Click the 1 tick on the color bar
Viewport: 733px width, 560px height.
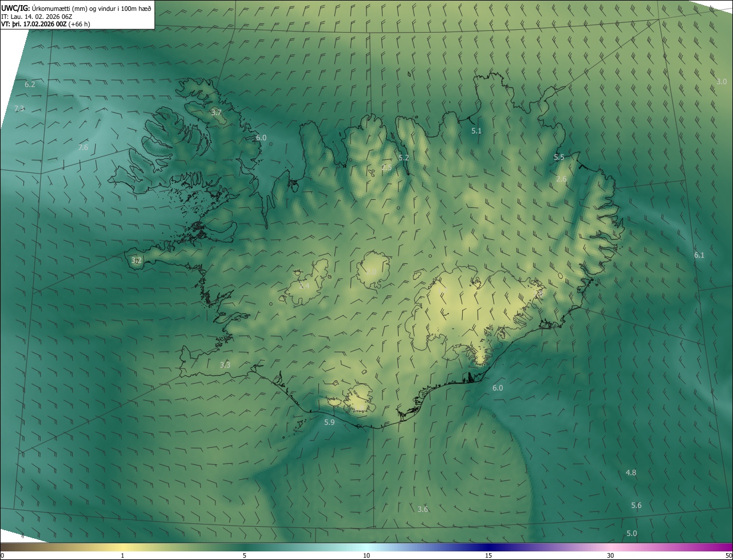(123, 555)
